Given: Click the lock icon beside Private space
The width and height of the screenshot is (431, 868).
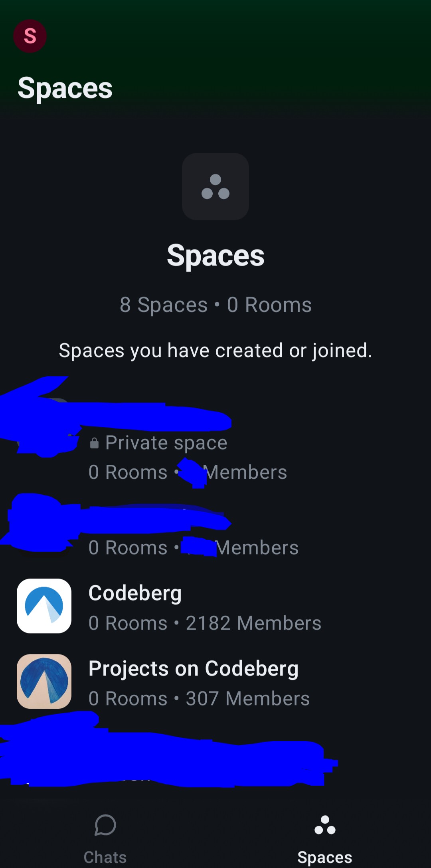Looking at the screenshot, I should [94, 443].
